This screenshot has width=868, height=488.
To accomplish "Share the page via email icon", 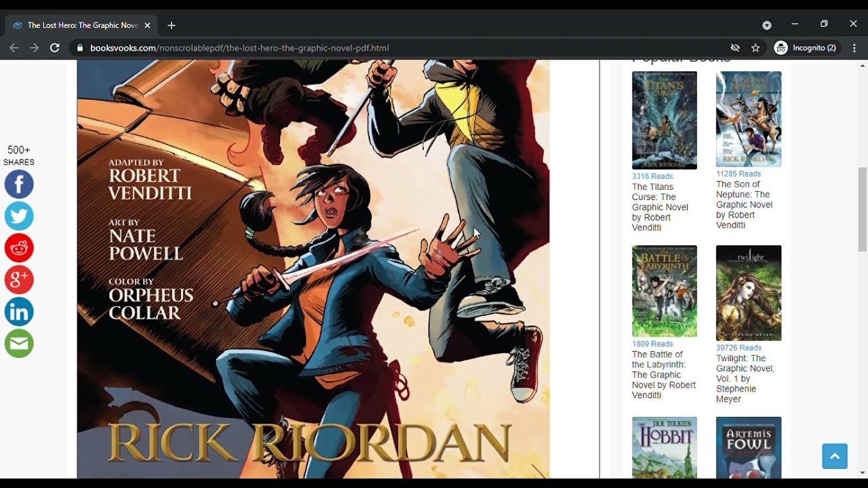I will (19, 344).
